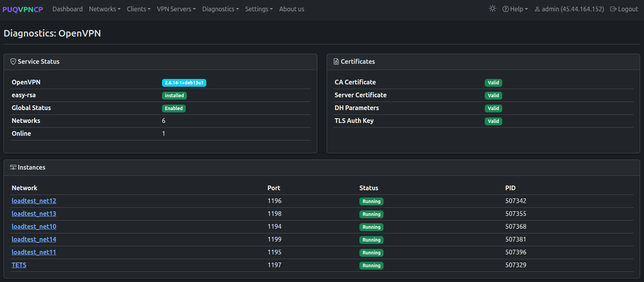Open the loadtest_net12 network link

click(34, 201)
